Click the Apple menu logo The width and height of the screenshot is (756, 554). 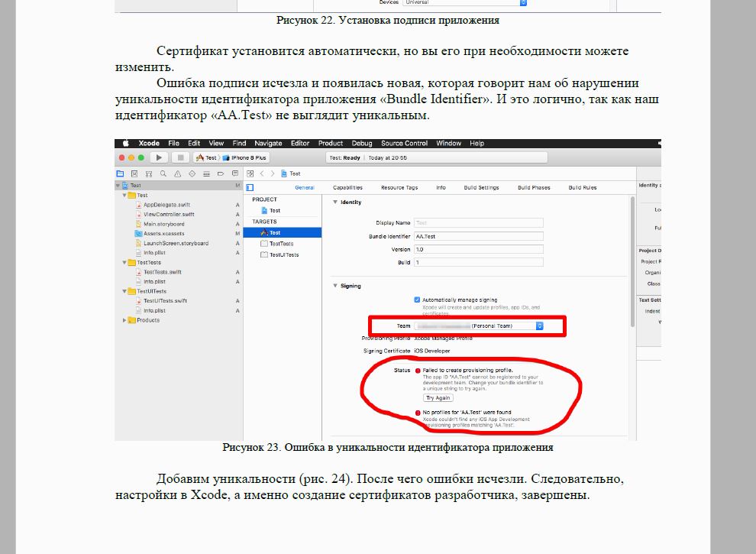click(126, 144)
